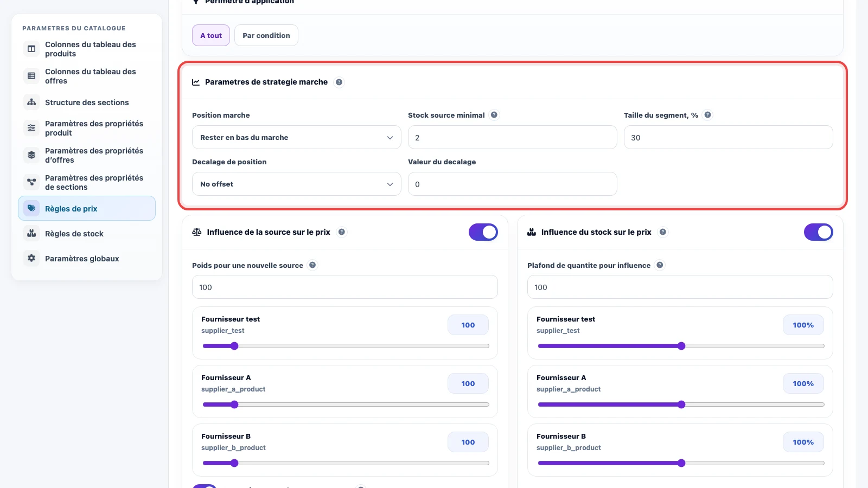Select the A tout scope option
Screen dimensions: 868x488
click(211, 35)
